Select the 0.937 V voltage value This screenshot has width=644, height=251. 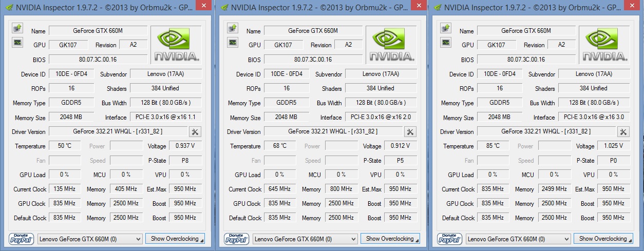click(185, 146)
